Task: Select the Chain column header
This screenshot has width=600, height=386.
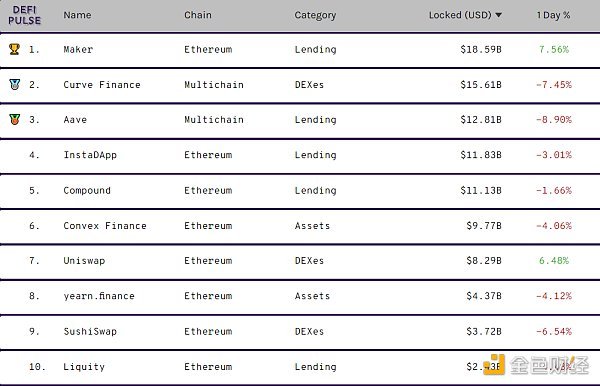Action: click(x=198, y=15)
